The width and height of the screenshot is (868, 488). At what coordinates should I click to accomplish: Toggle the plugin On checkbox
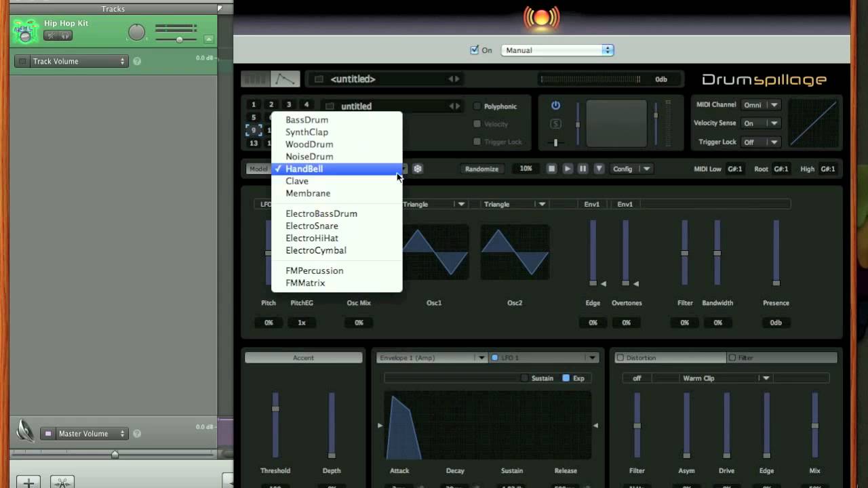click(475, 50)
